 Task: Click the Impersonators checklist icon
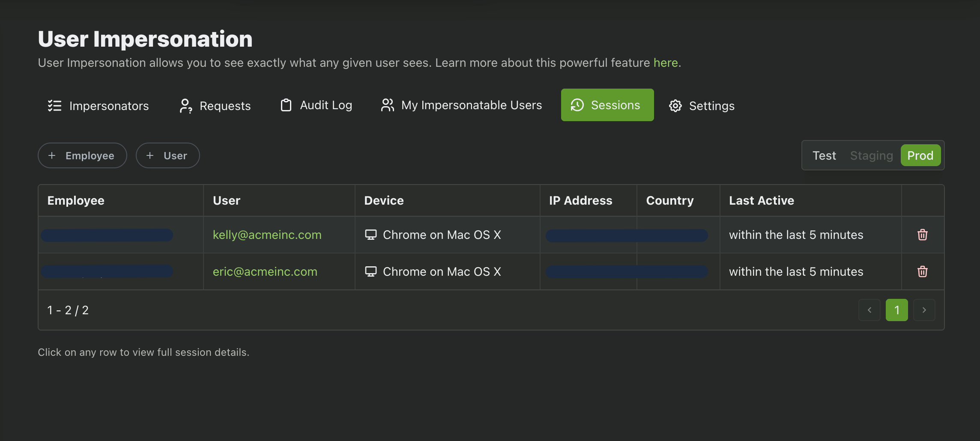click(55, 105)
